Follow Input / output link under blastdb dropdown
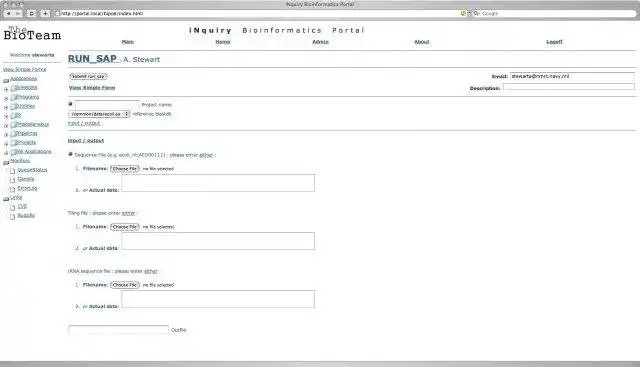The height and width of the screenshot is (367, 640). coord(84,123)
